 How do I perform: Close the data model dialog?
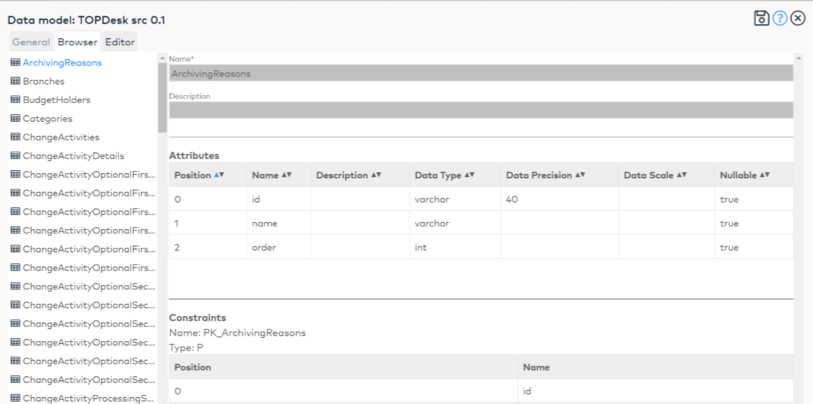pos(797,18)
